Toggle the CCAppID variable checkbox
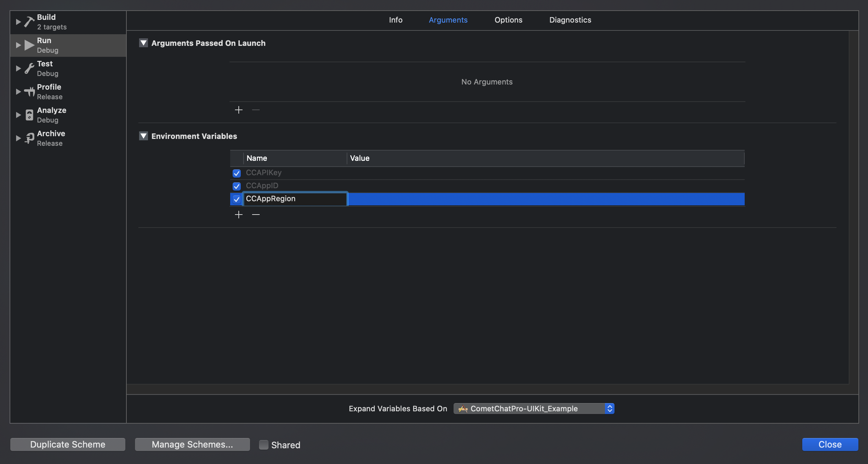This screenshot has width=868, height=464. pos(237,186)
